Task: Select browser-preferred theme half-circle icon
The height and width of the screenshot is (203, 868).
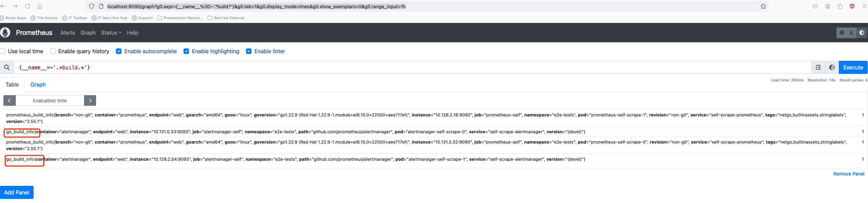Action: coord(862,33)
